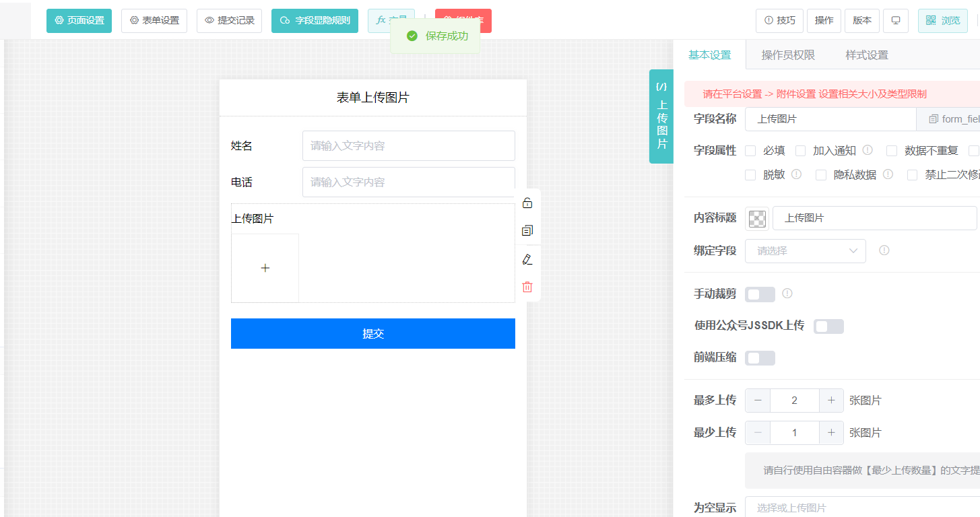
Task: Click info icon next to 手动裁剪
Action: 787,294
